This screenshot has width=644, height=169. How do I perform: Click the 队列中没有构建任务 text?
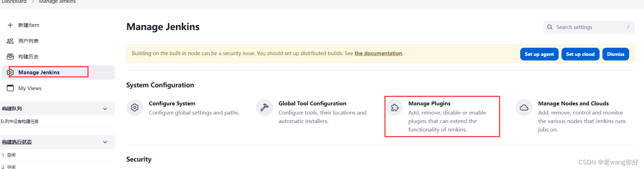(20, 122)
